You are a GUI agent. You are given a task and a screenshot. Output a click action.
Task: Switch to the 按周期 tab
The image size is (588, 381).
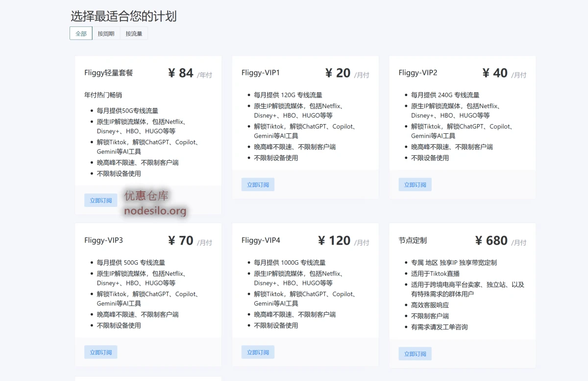(x=106, y=34)
